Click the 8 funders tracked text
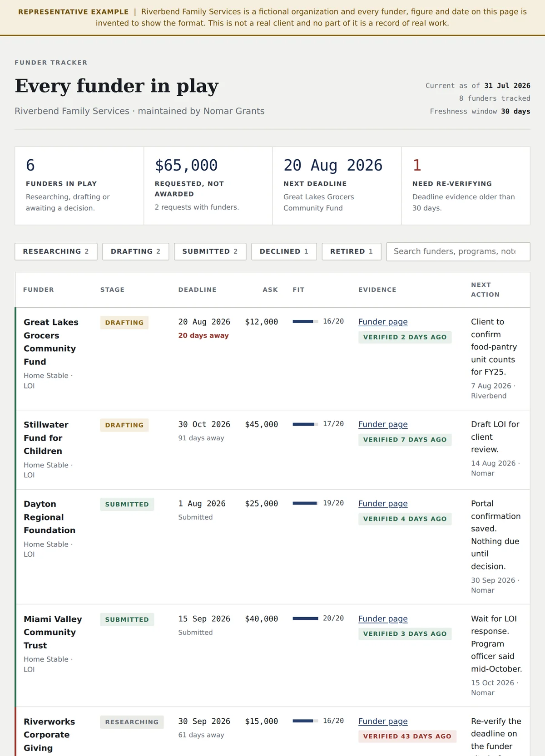This screenshot has width=545, height=756. pos(495,98)
